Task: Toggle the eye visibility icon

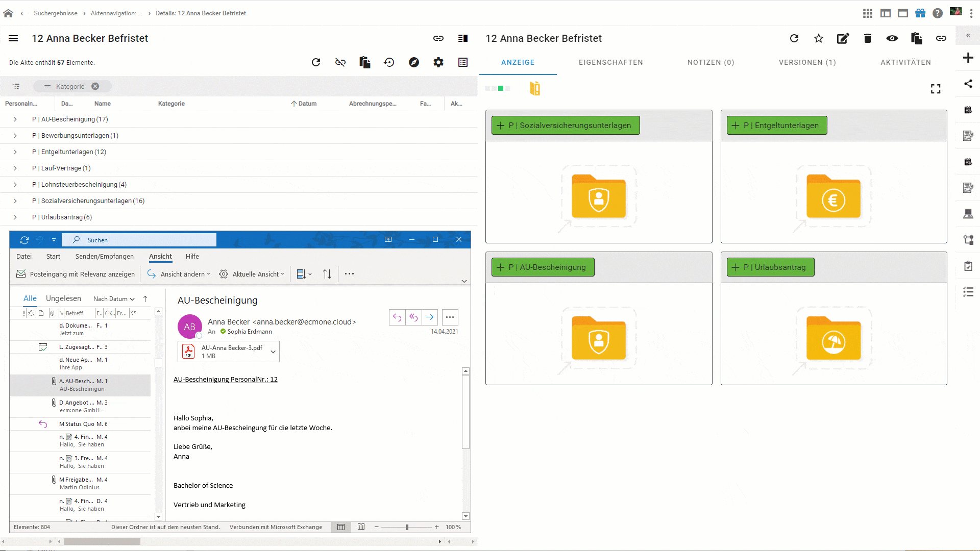Action: [892, 38]
